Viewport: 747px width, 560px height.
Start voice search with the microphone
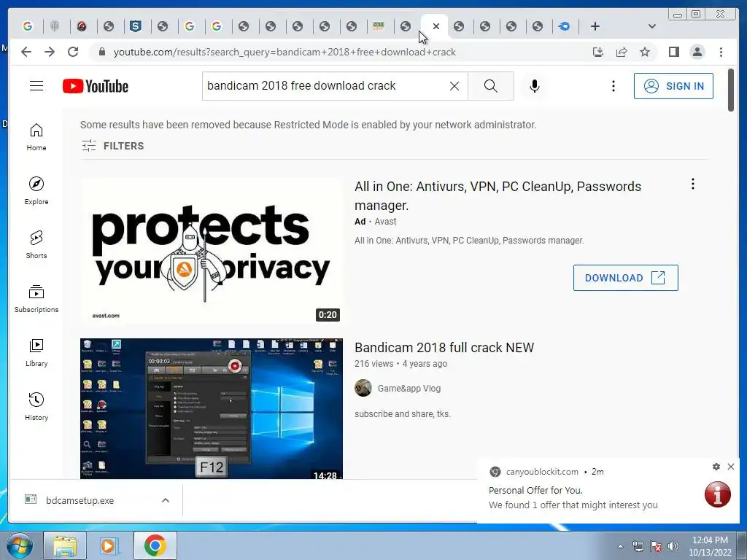535,86
